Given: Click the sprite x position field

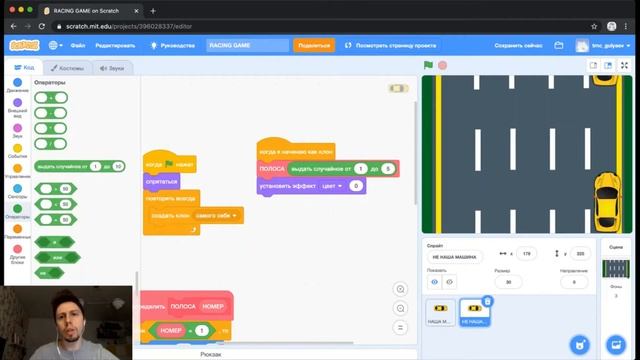Looking at the screenshot, I should (527, 253).
